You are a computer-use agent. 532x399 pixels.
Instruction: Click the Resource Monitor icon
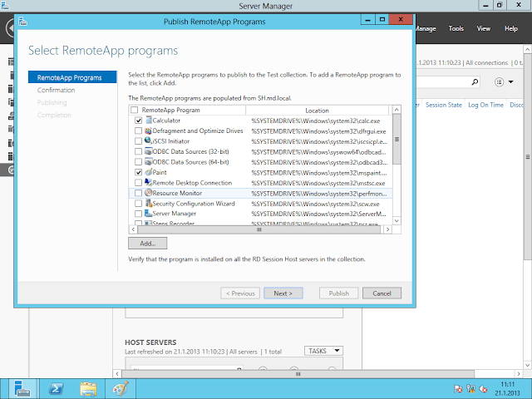pyautogui.click(x=148, y=193)
